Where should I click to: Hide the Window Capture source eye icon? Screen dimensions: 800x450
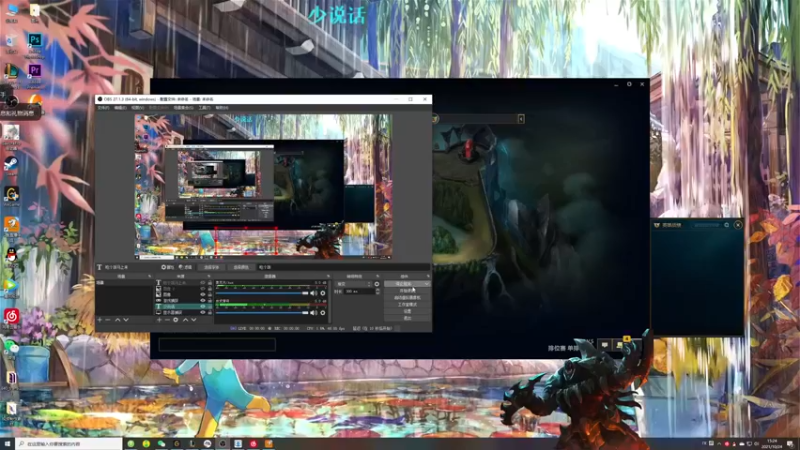[203, 301]
